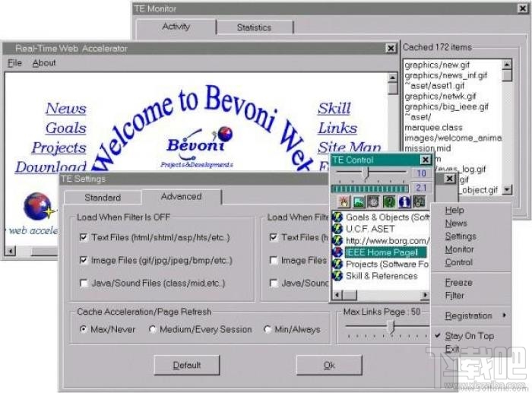Click the green question mark help icon
Viewport: 532px width, 393px height.
(x=389, y=201)
